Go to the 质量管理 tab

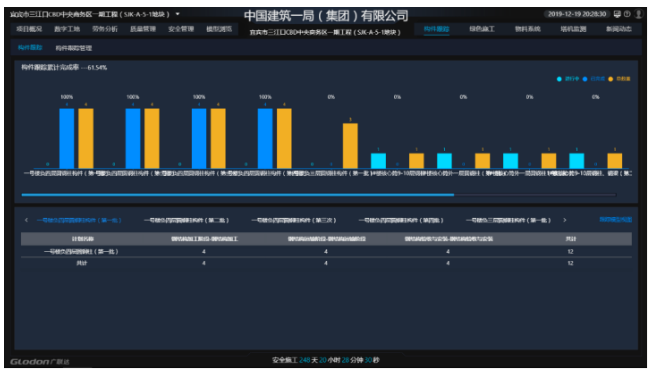143,29
